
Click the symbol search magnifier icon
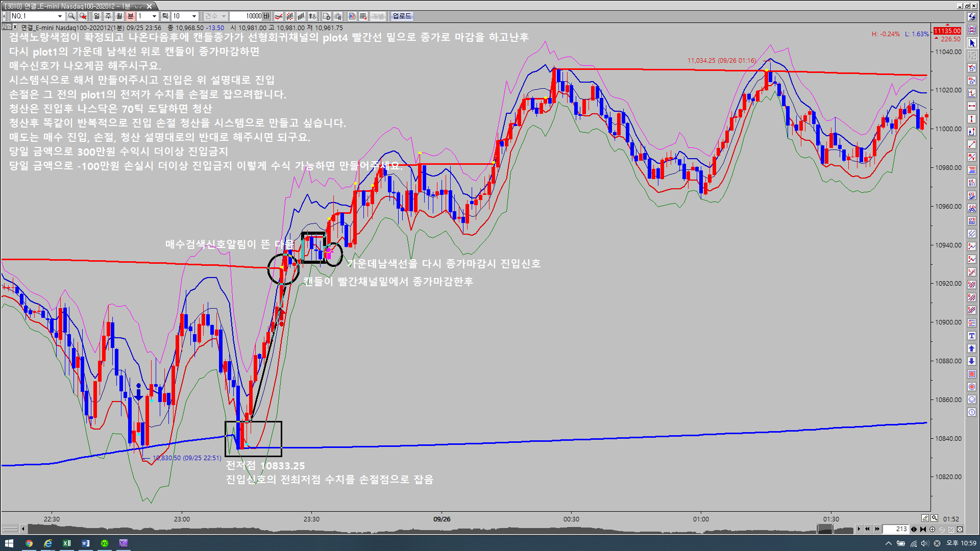click(x=71, y=16)
